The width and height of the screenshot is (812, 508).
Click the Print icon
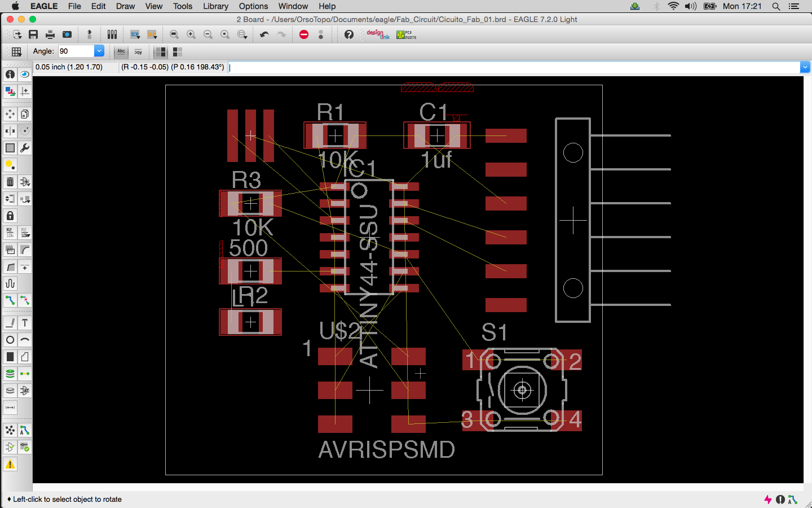(50, 34)
